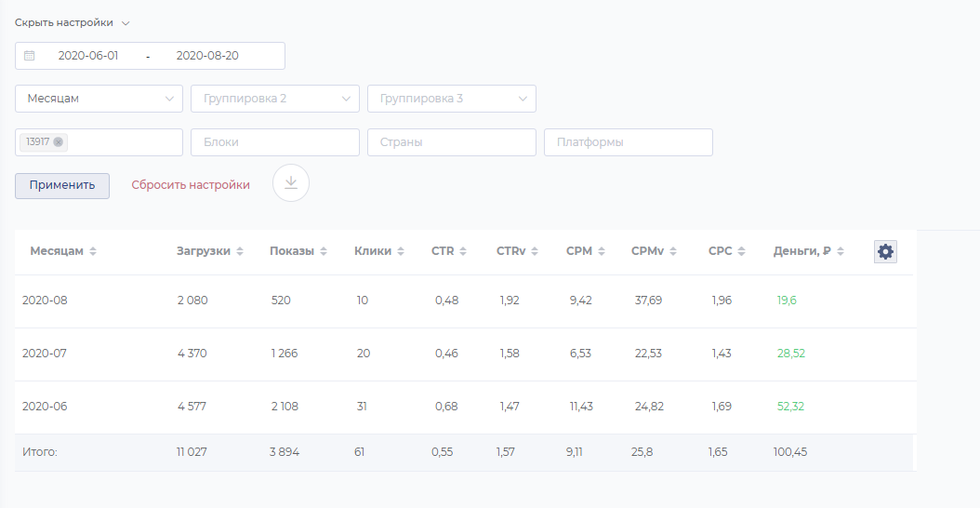Open the Месяцам grouping dropdown
The image size is (980, 508).
point(99,99)
